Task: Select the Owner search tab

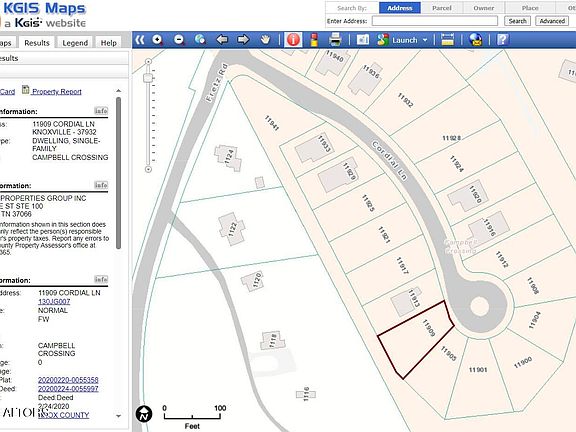Action: pyautogui.click(x=484, y=8)
